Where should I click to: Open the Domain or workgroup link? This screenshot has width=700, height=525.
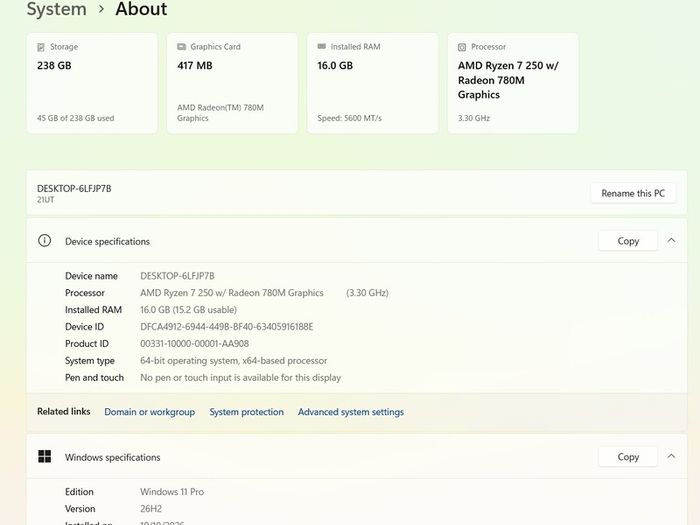(150, 412)
